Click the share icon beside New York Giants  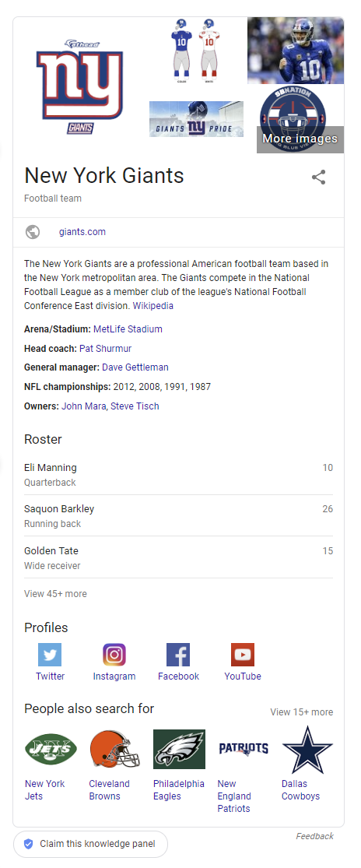click(318, 177)
